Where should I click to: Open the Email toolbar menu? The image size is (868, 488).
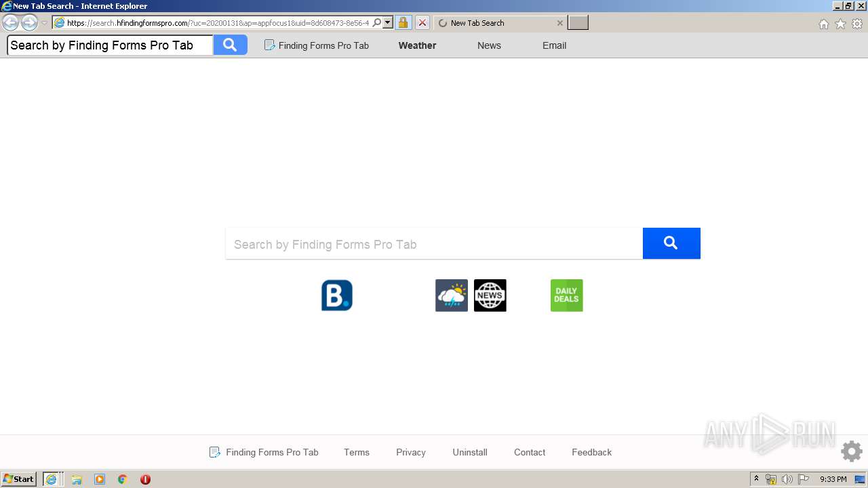pyautogui.click(x=554, y=45)
